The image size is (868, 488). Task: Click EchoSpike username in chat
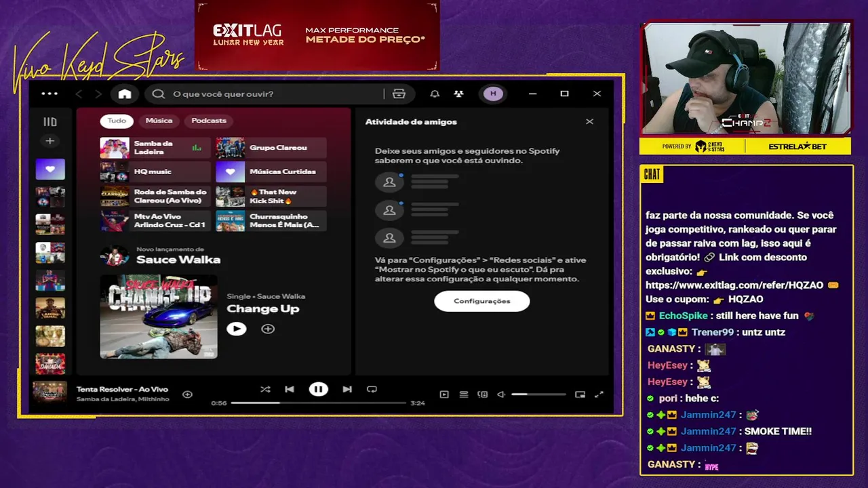(684, 316)
